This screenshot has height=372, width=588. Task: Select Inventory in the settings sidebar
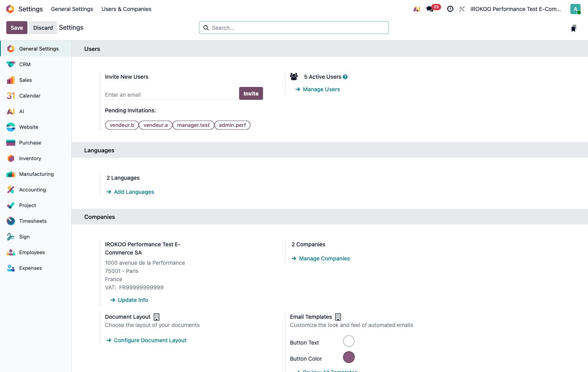36,158
